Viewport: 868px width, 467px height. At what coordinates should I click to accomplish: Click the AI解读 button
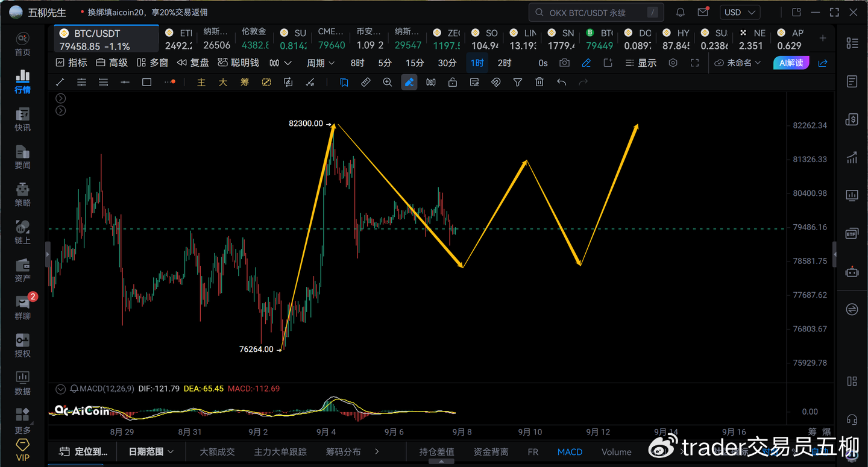(x=791, y=63)
